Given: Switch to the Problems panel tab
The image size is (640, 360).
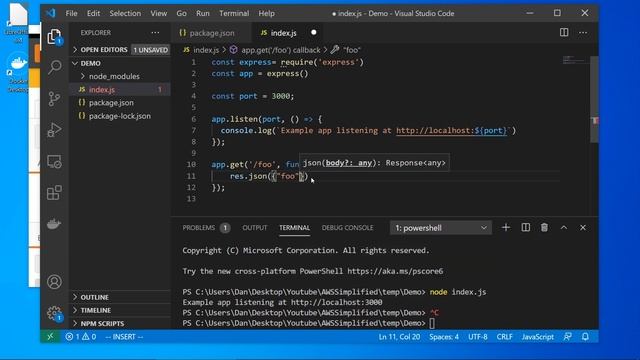Looking at the screenshot, I should tap(206, 228).
